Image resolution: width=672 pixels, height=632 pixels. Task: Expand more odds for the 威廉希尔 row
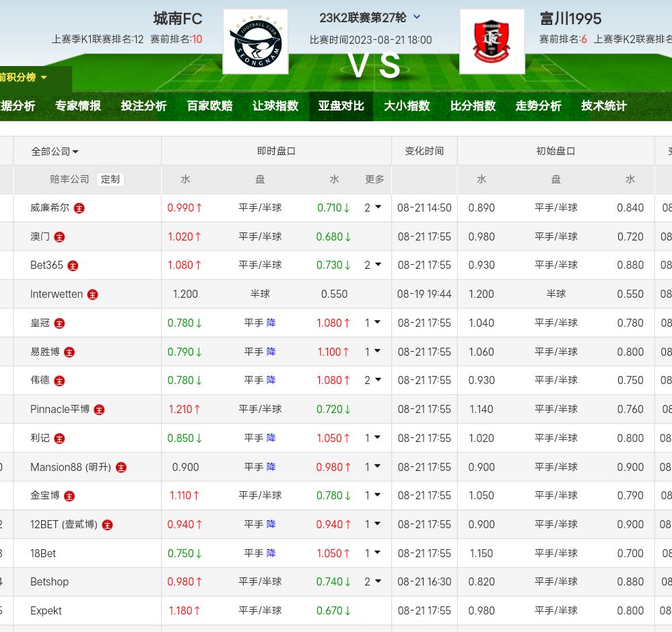[372, 208]
